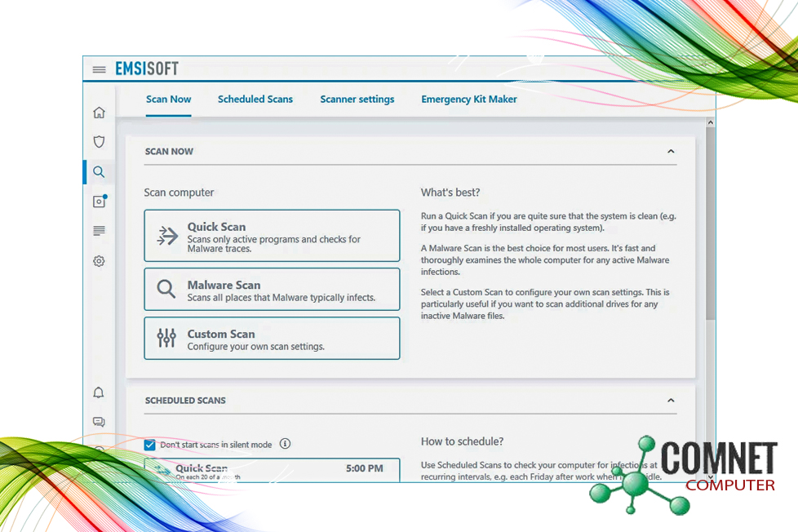Open the scheduled Quick Scan 5:00 PM entry

[x=272, y=470]
